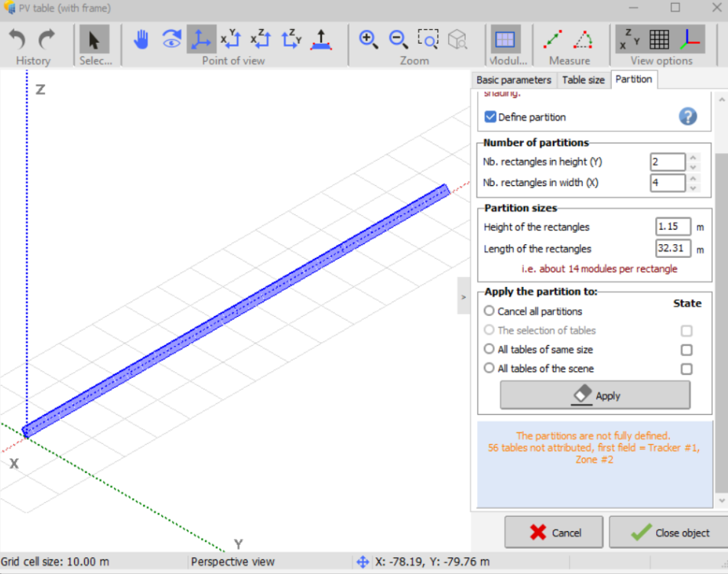
Task: Choose All tables of the scene option
Action: pyautogui.click(x=489, y=368)
